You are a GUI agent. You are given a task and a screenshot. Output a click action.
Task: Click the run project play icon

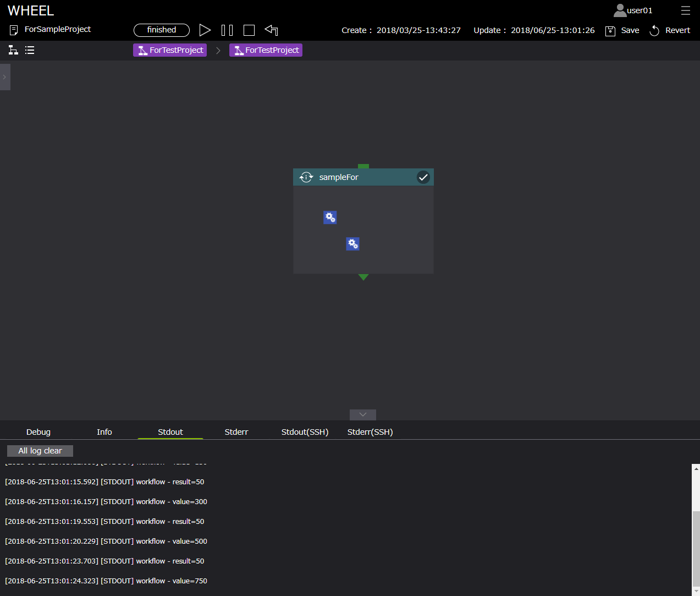click(x=205, y=30)
